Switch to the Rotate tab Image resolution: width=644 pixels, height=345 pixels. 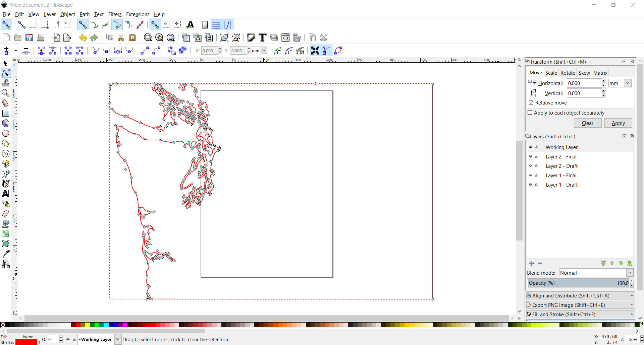pos(568,73)
